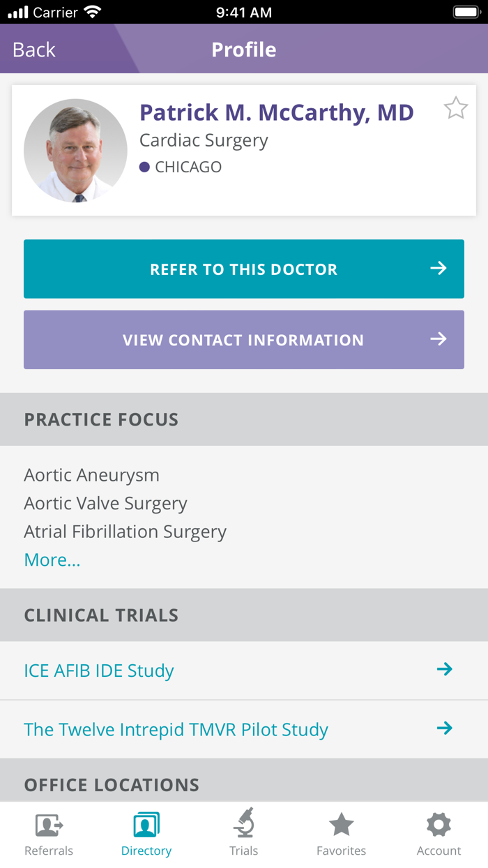The width and height of the screenshot is (488, 868).
Task: Select View Contact Information button
Action: [x=244, y=340]
